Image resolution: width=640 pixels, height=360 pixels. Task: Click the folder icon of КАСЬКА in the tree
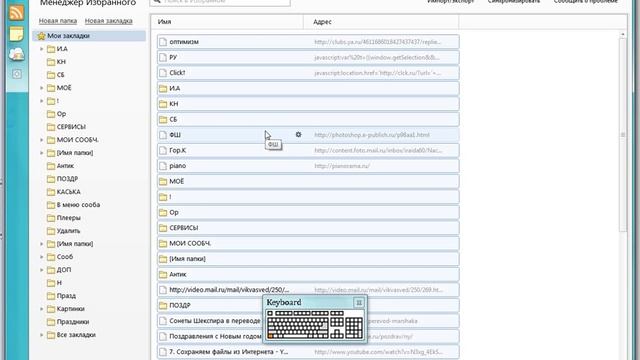point(51,192)
